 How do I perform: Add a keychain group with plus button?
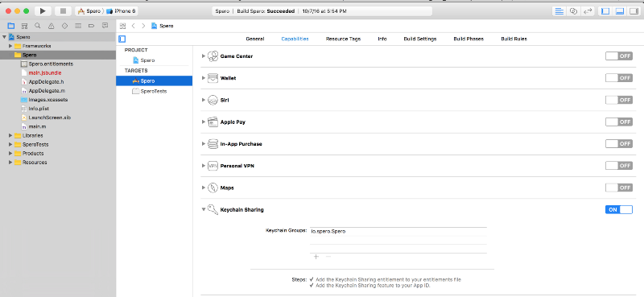[316, 257]
